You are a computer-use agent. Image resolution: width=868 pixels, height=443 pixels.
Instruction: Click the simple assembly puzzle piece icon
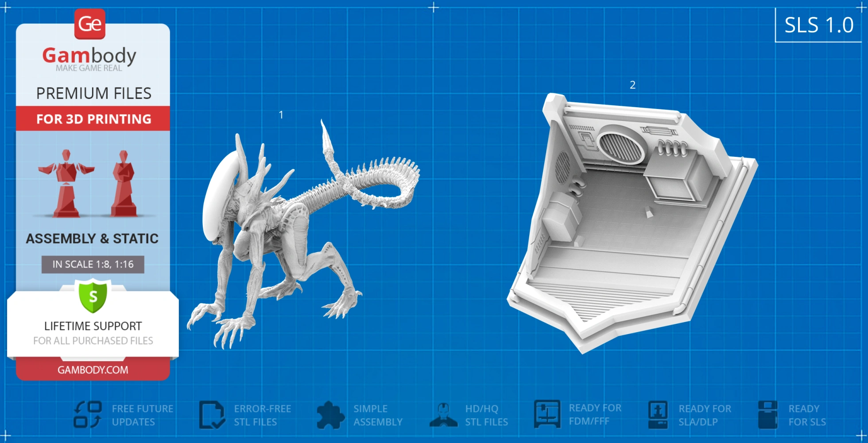tap(330, 415)
